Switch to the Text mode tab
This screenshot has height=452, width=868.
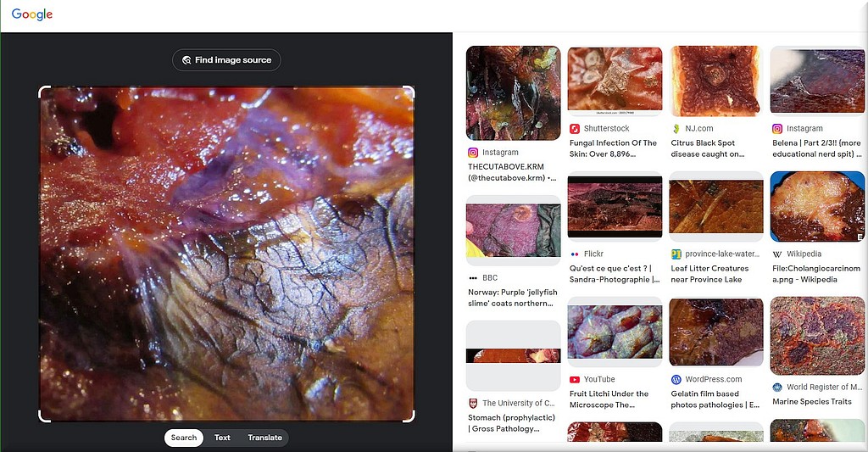(222, 438)
